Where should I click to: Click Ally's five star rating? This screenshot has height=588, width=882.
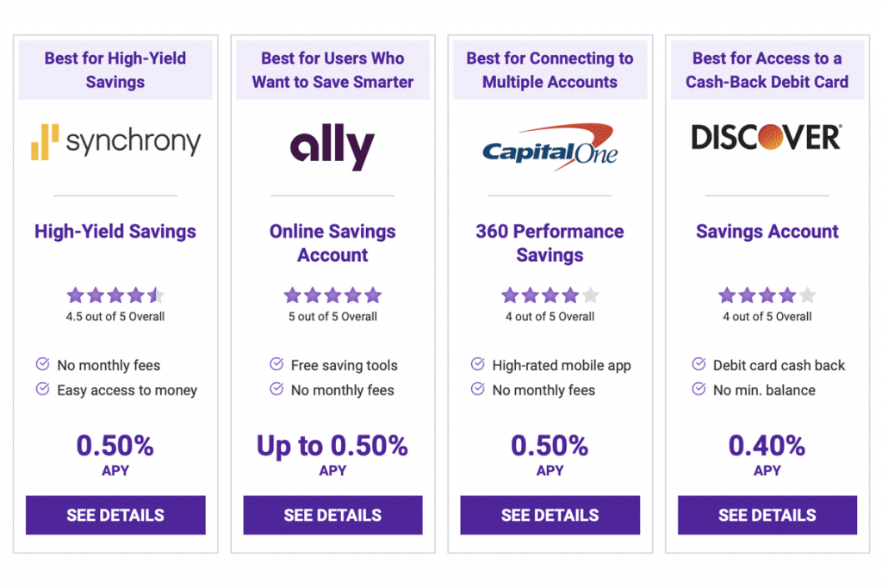(x=332, y=296)
